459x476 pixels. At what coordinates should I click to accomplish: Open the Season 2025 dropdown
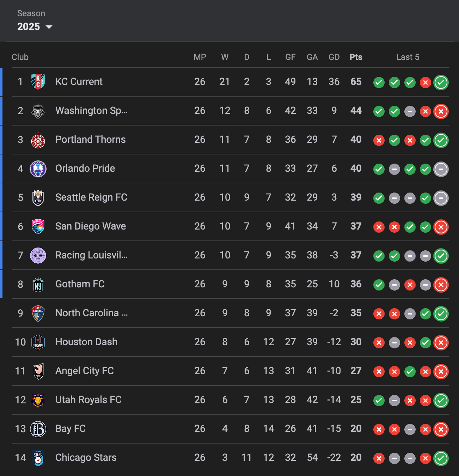pyautogui.click(x=35, y=27)
